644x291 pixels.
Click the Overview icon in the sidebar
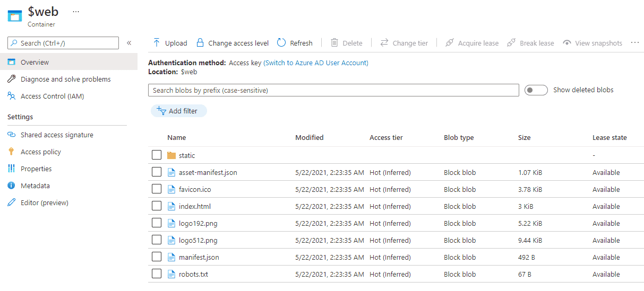coord(11,62)
